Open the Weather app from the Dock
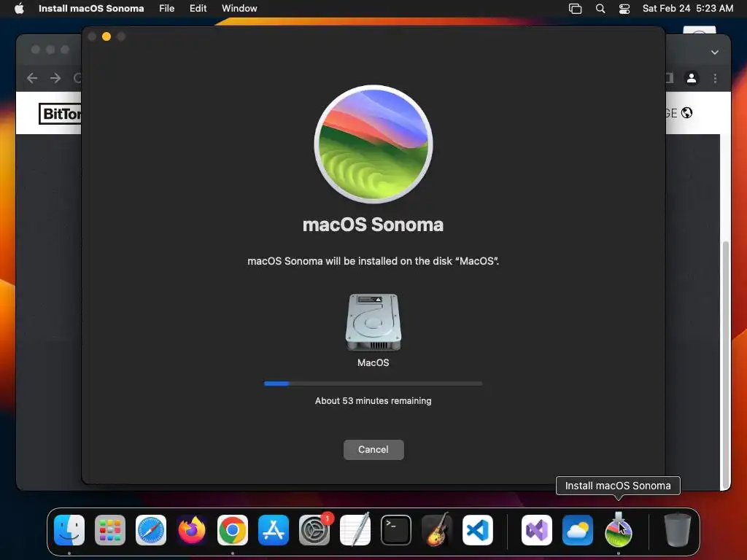This screenshot has height=560, width=747. (x=578, y=530)
